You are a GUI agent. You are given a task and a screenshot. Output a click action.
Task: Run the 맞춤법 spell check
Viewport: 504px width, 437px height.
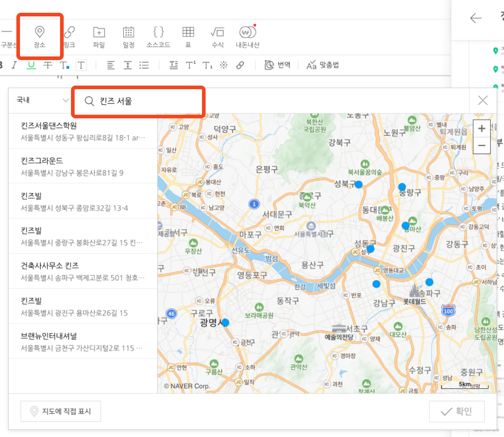click(x=323, y=65)
